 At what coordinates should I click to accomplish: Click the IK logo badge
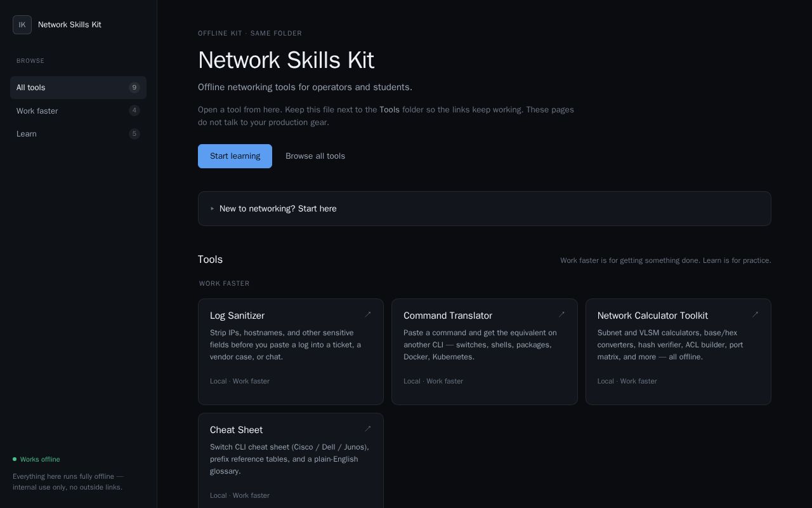point(22,25)
